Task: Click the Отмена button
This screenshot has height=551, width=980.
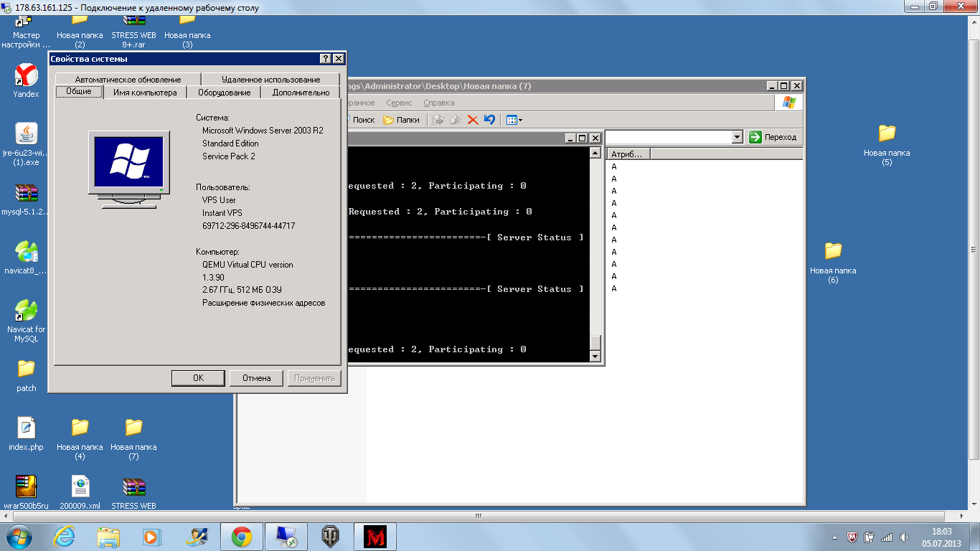Action: pyautogui.click(x=256, y=378)
